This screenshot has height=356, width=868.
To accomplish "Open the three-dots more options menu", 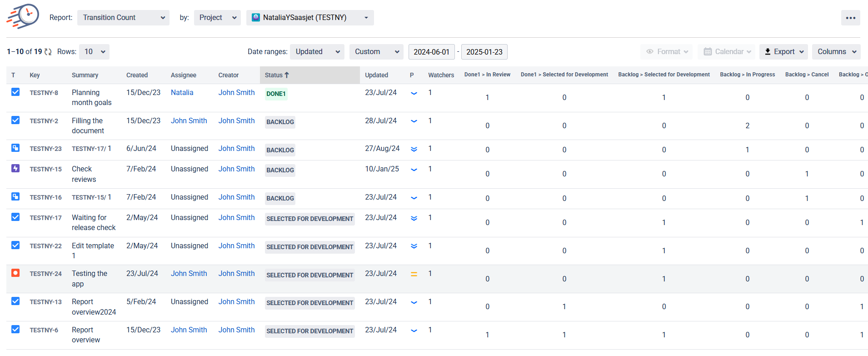I will (x=850, y=18).
